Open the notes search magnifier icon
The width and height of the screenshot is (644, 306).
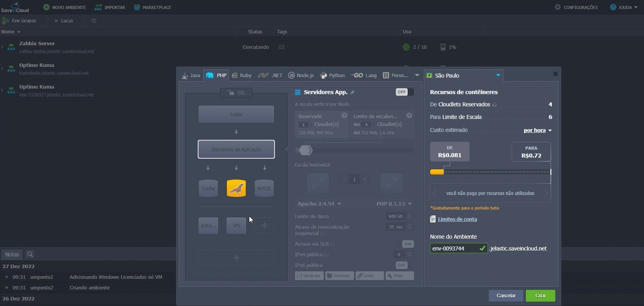(x=30, y=254)
